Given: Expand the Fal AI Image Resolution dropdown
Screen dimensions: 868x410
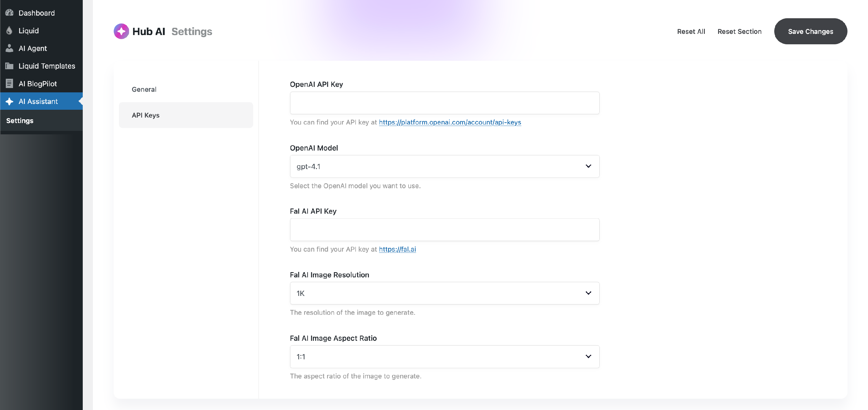Looking at the screenshot, I should pos(444,293).
